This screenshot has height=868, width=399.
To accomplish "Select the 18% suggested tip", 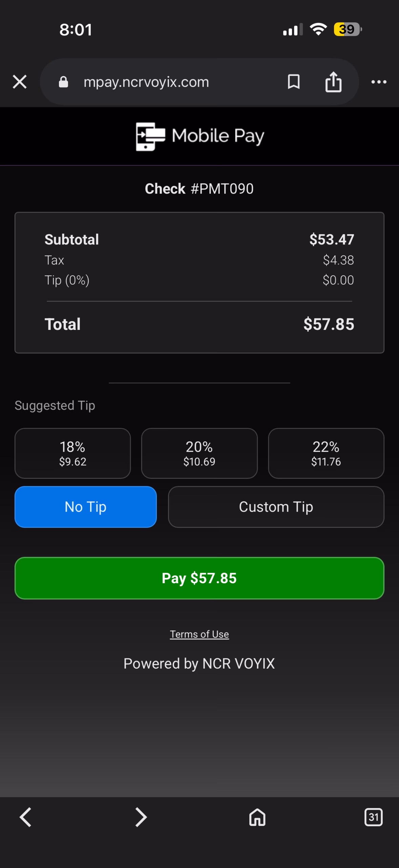I will tap(72, 453).
